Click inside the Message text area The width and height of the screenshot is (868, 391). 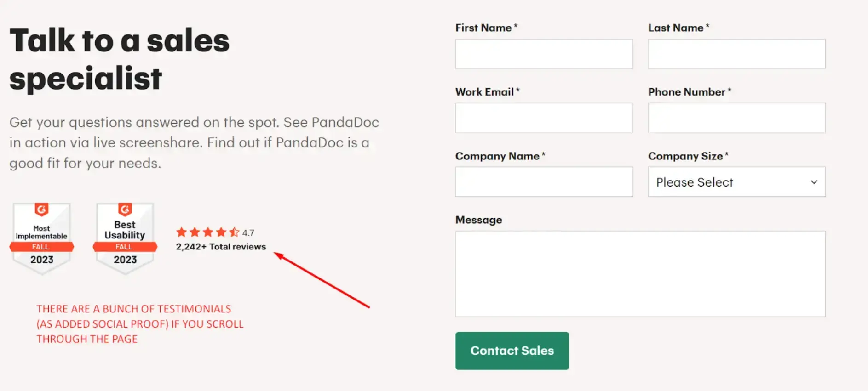(x=640, y=273)
